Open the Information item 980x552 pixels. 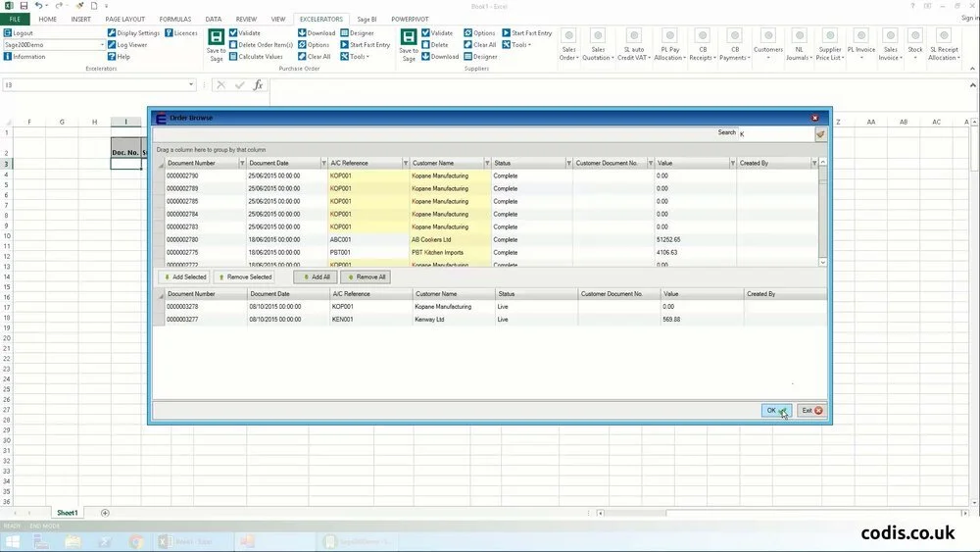point(24,57)
